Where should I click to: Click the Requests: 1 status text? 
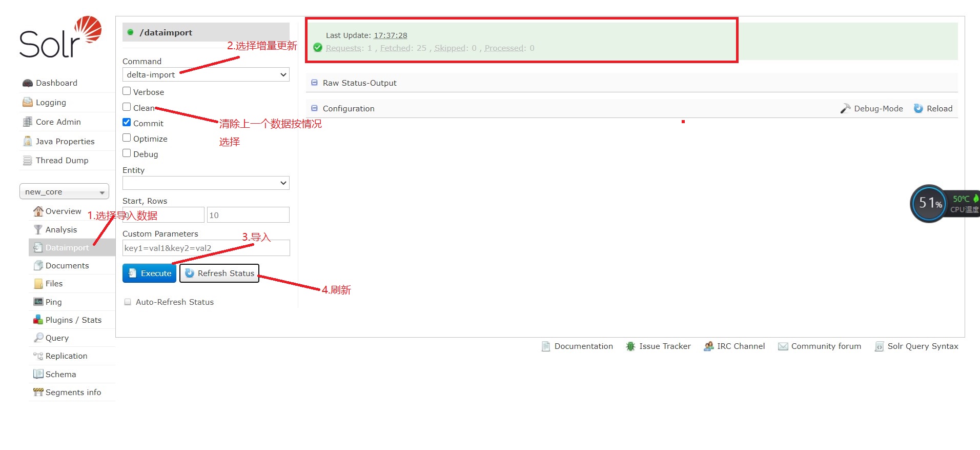(x=349, y=48)
